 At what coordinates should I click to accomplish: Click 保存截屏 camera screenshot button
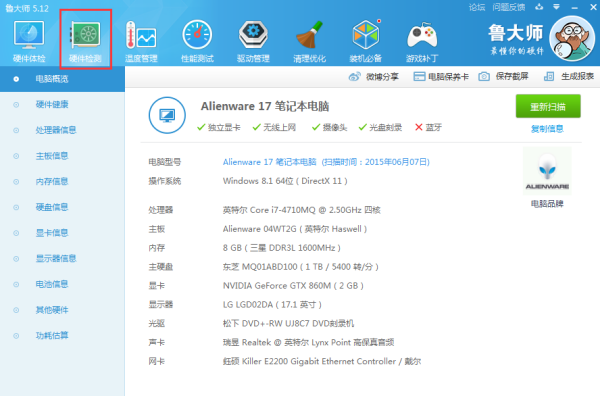(x=504, y=77)
